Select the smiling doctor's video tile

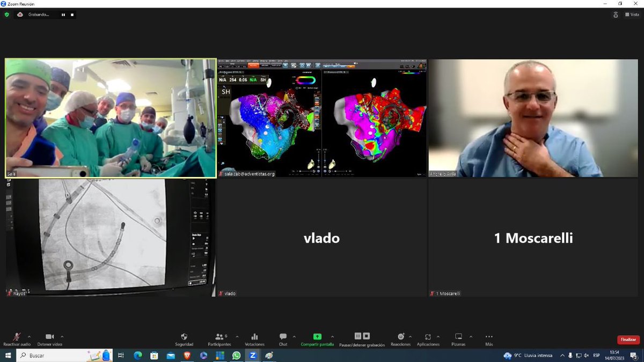[x=533, y=118]
